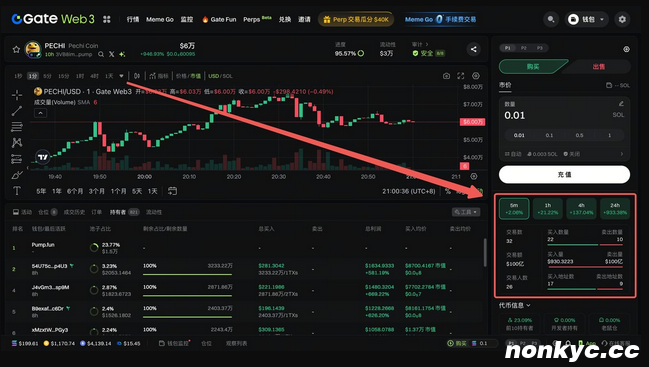Toggle percent scale on chart
The width and height of the screenshot is (649, 367).
(448, 191)
